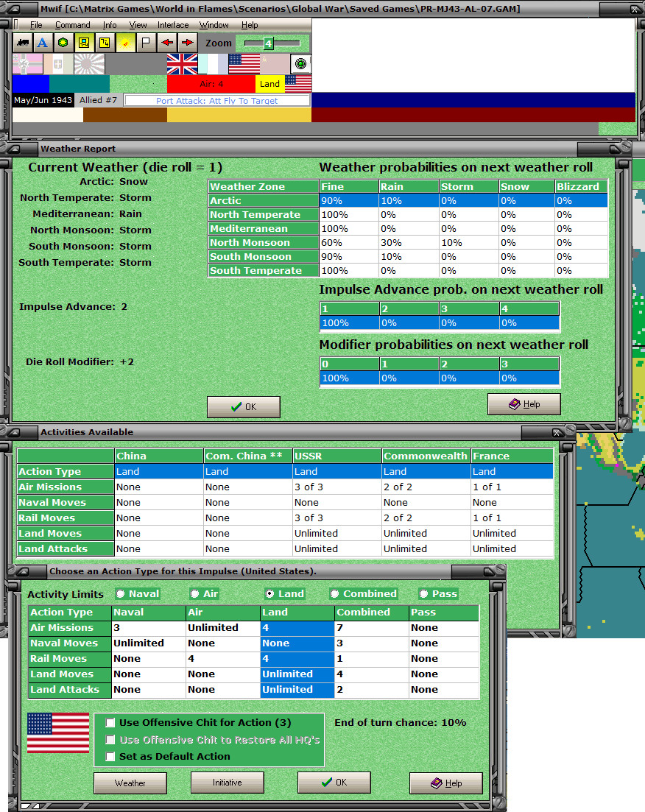Click the Commonwealth column header
The width and height of the screenshot is (645, 812).
[x=426, y=456]
